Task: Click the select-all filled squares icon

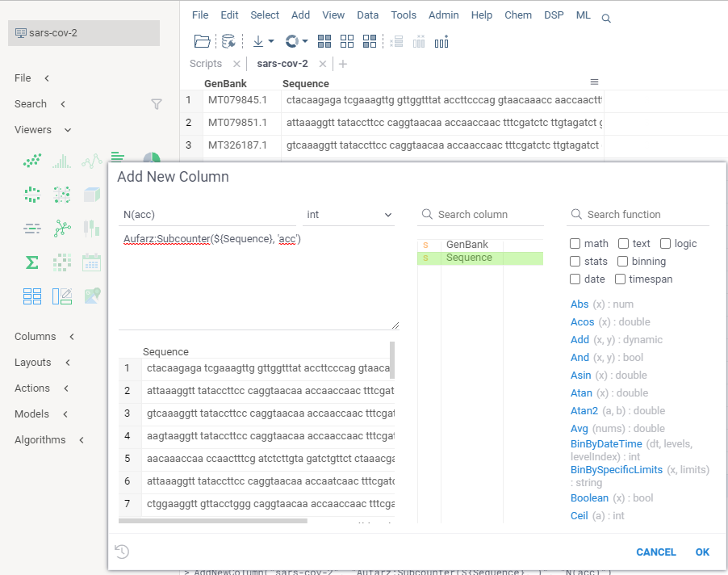Action: pyautogui.click(x=324, y=41)
